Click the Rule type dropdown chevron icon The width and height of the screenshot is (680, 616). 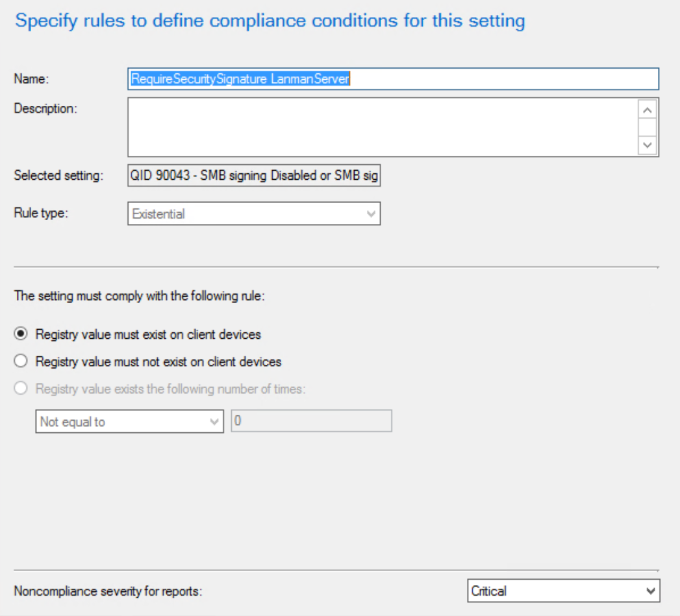click(x=370, y=214)
